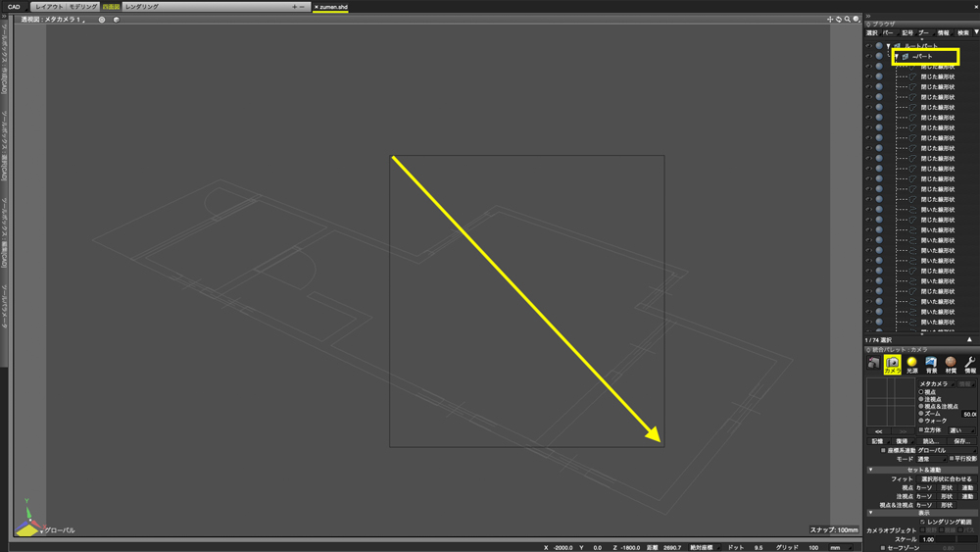The height and width of the screenshot is (552, 980).
Task: Click the 選択形状に合わせる fit button
Action: 947,478
